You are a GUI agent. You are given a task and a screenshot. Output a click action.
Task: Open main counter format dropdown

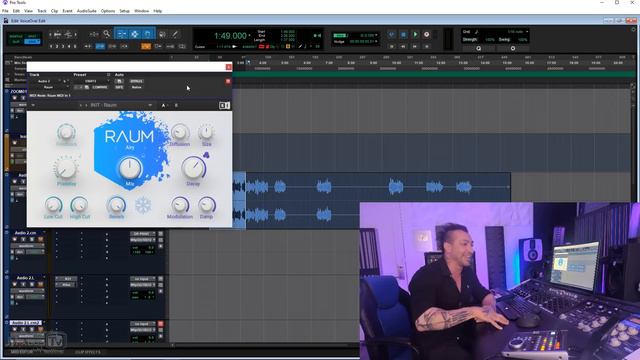[x=249, y=35]
